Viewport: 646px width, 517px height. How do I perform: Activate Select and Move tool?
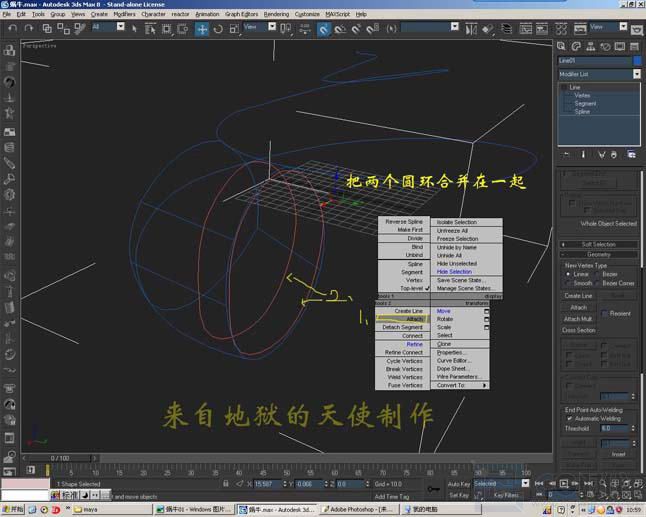pyautogui.click(x=201, y=29)
